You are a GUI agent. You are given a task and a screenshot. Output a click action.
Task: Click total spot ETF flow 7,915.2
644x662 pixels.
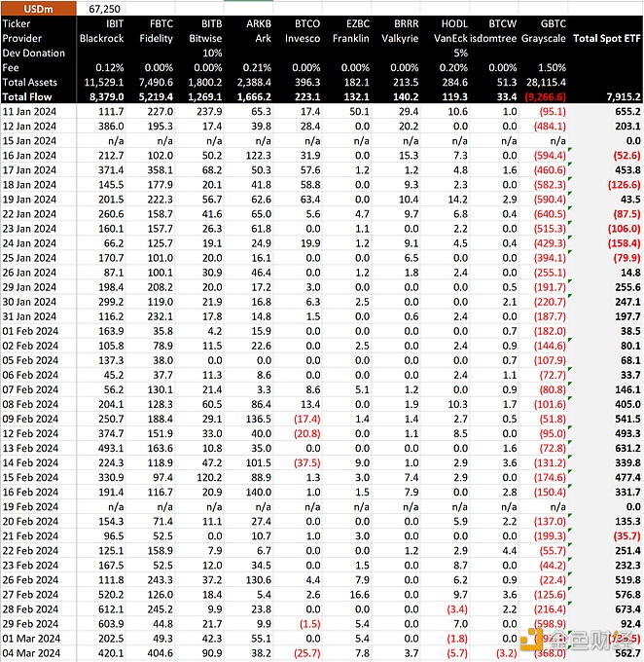[x=624, y=97]
